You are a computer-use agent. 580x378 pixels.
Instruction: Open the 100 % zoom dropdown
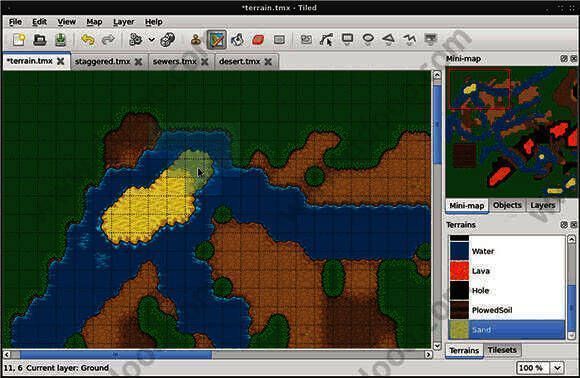[557, 368]
